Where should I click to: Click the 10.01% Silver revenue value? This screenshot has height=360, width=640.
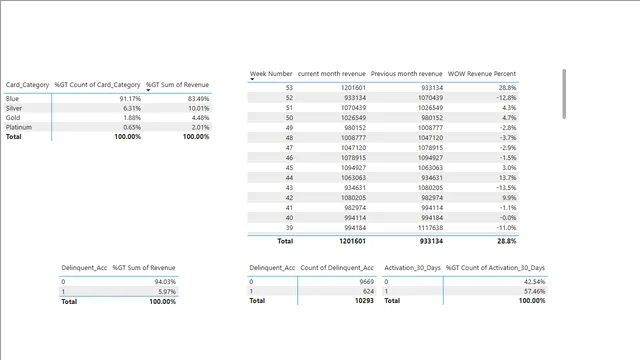tap(199, 108)
